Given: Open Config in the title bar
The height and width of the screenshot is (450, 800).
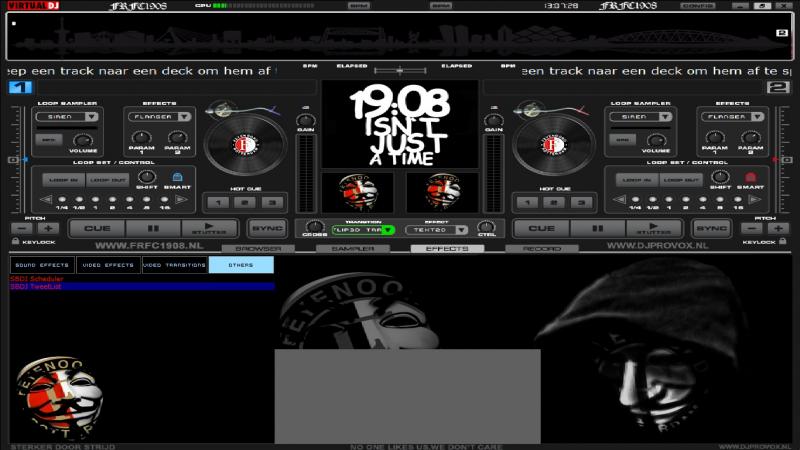Looking at the screenshot, I should [697, 6].
